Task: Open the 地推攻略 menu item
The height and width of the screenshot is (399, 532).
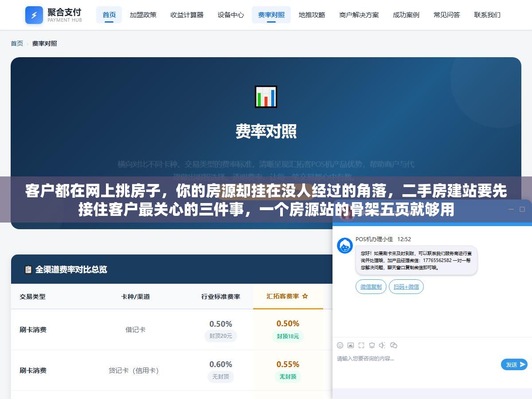Action: [x=312, y=15]
